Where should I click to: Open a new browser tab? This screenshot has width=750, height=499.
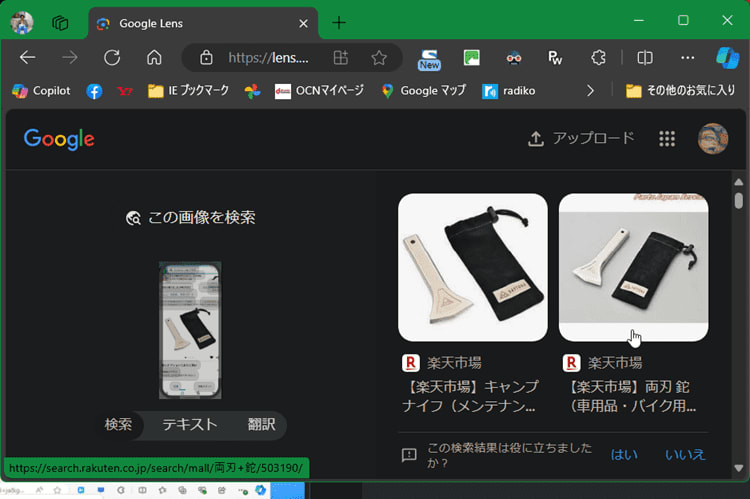click(x=339, y=22)
